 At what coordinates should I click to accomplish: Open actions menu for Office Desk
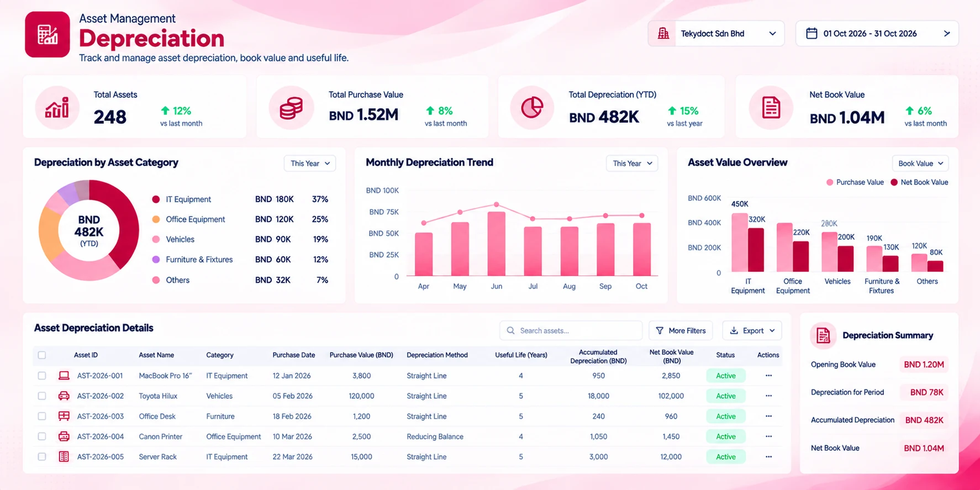[768, 416]
